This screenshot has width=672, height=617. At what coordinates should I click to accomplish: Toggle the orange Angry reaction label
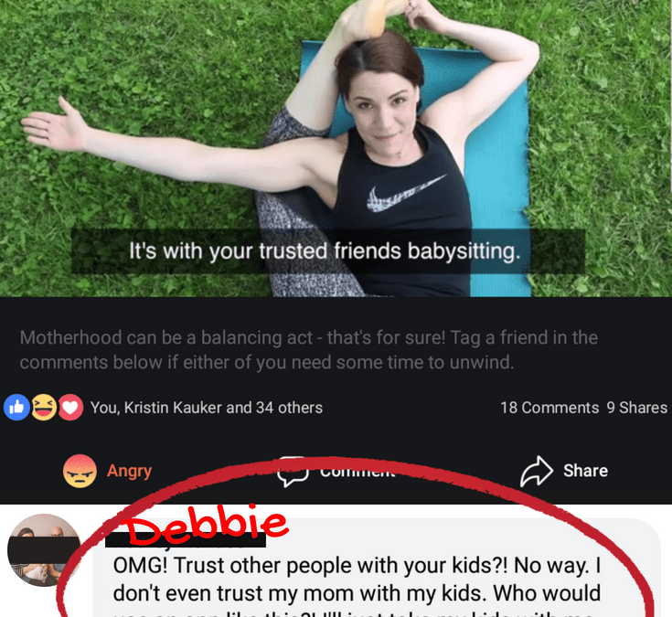[x=130, y=471]
